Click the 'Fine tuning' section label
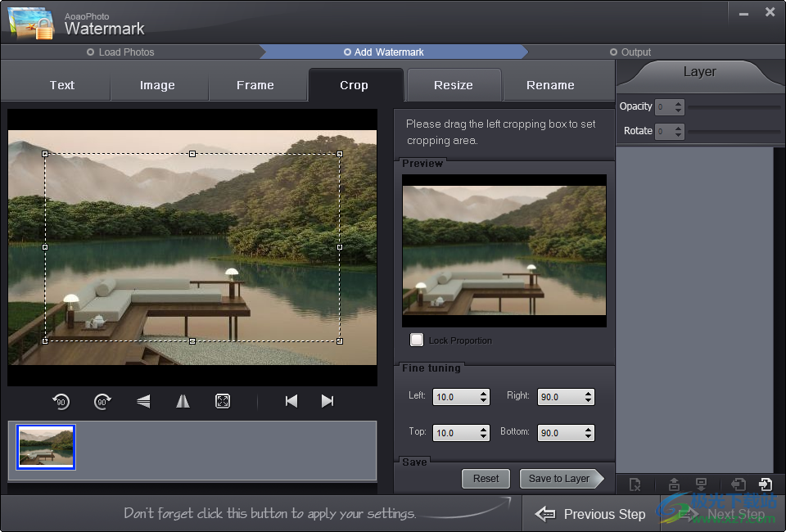This screenshot has height=532, width=786. [431, 368]
